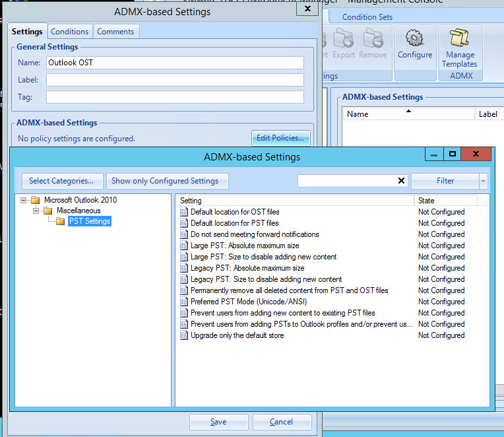The height and width of the screenshot is (437, 504).
Task: Click the PST Settings folder icon
Action: click(x=60, y=221)
